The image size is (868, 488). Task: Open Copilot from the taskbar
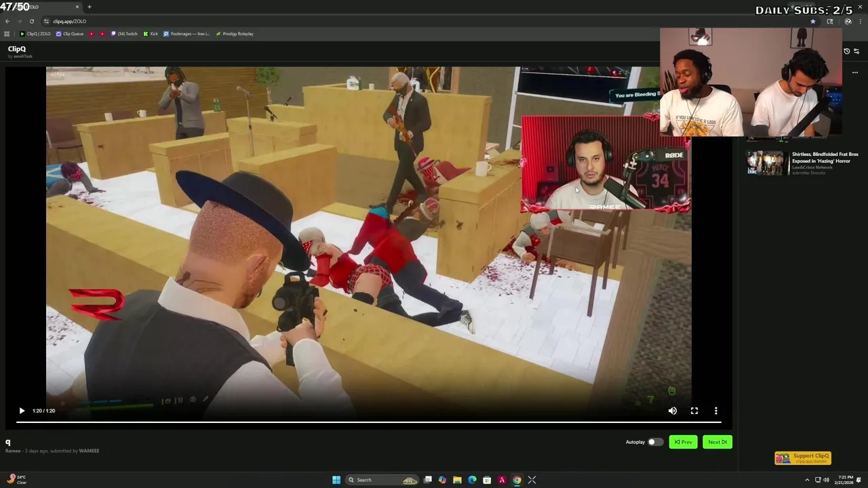(442, 480)
